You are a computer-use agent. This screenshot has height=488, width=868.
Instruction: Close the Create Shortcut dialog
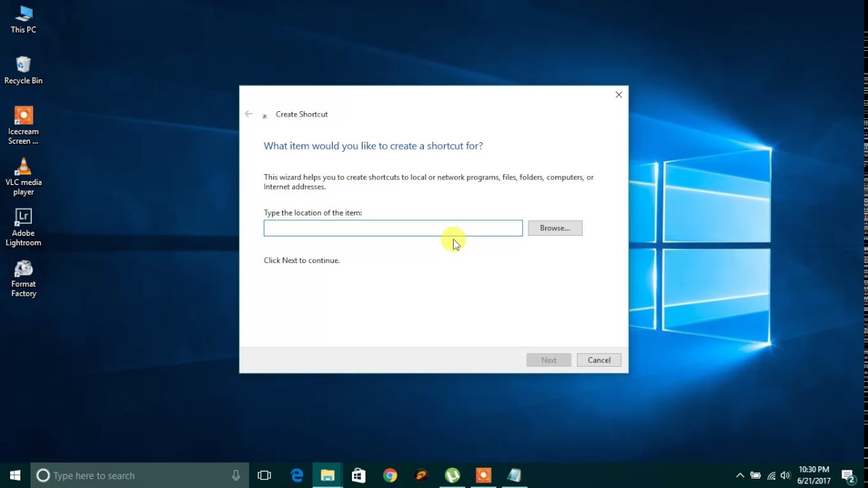618,95
